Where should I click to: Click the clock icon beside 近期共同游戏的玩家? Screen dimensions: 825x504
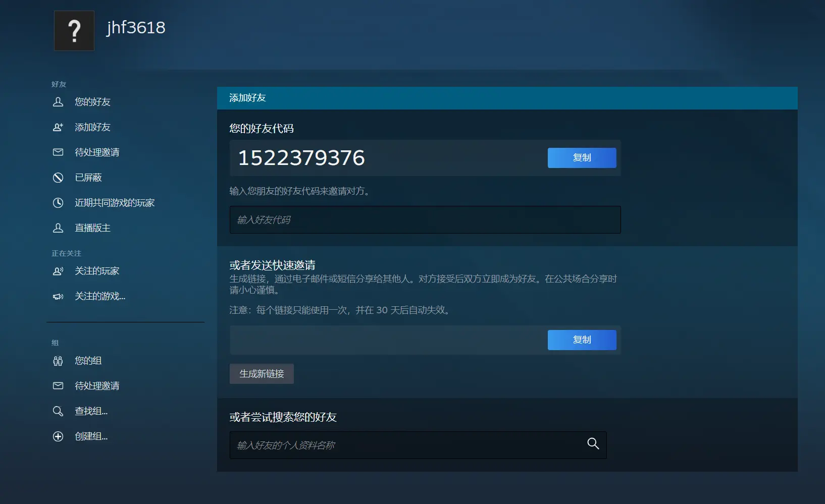coord(58,203)
